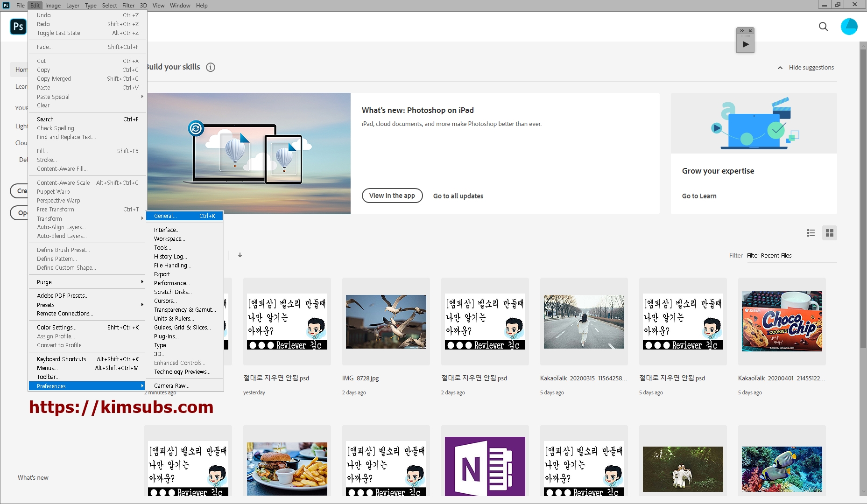This screenshot has width=867, height=504.
Task: Follow the Go to Learn link
Action: point(699,196)
